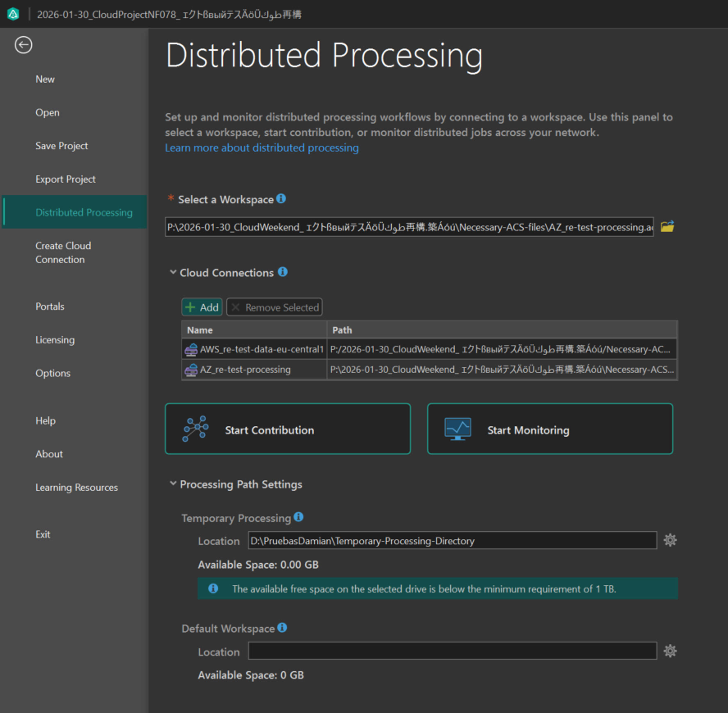Click the empty Default Workspace Location field

[453, 652]
